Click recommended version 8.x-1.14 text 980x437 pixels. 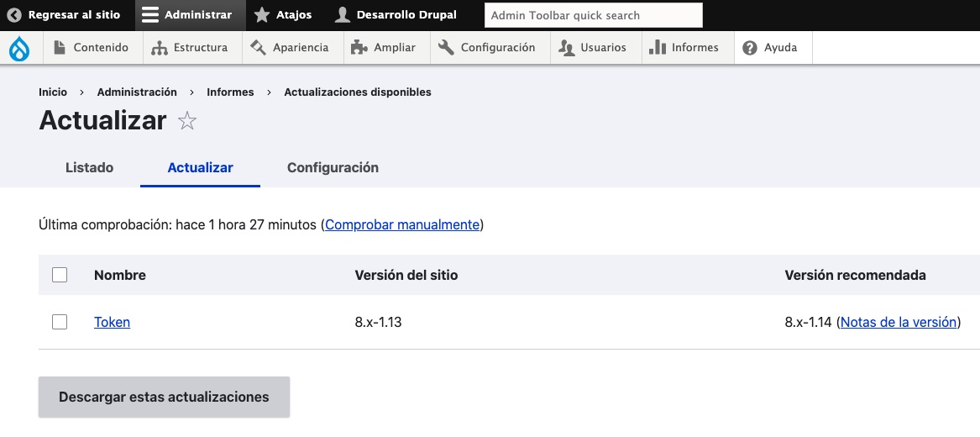(808, 322)
